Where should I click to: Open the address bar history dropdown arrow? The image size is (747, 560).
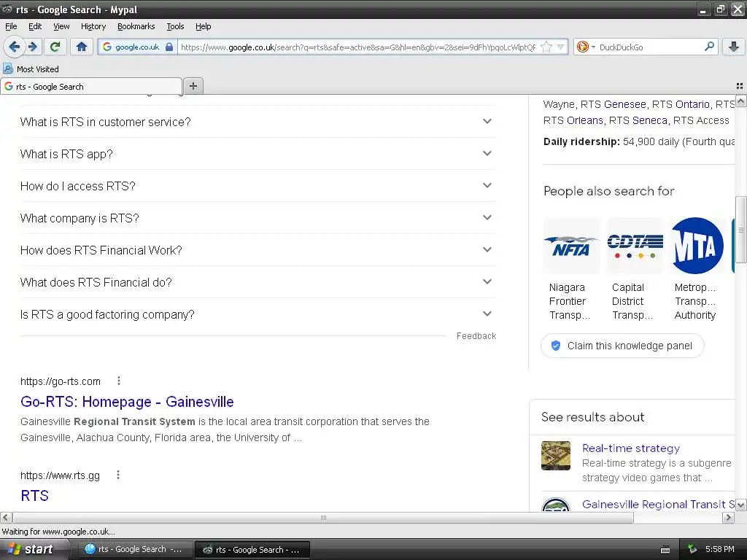point(561,47)
